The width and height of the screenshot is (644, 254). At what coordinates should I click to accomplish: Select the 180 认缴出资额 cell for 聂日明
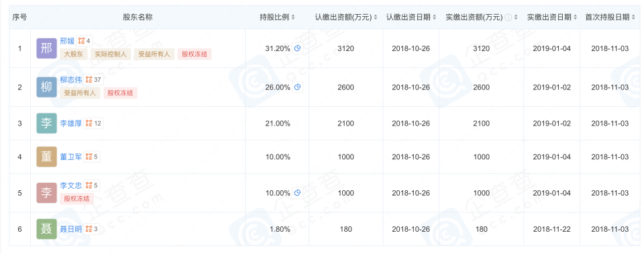point(346,229)
